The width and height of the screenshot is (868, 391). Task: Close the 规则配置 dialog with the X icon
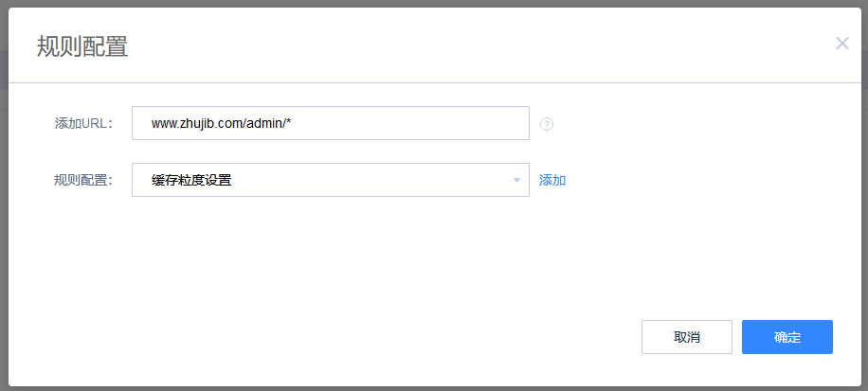(x=841, y=44)
